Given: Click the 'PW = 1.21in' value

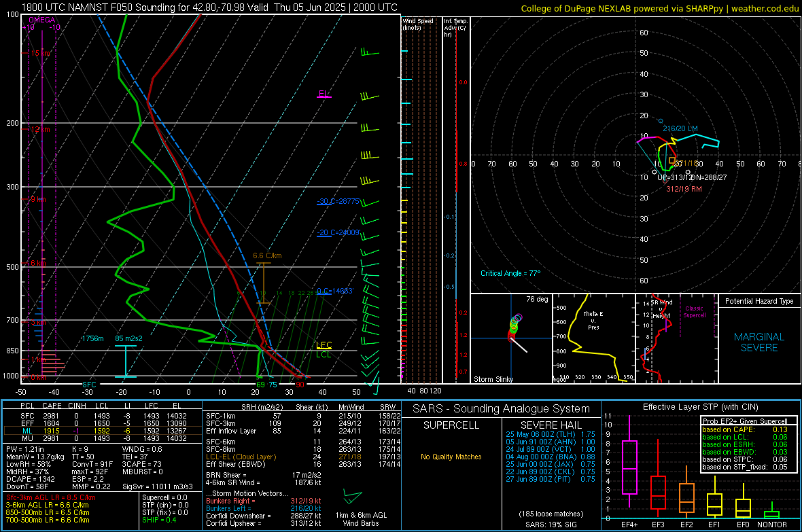Looking at the screenshot, I should [x=25, y=449].
